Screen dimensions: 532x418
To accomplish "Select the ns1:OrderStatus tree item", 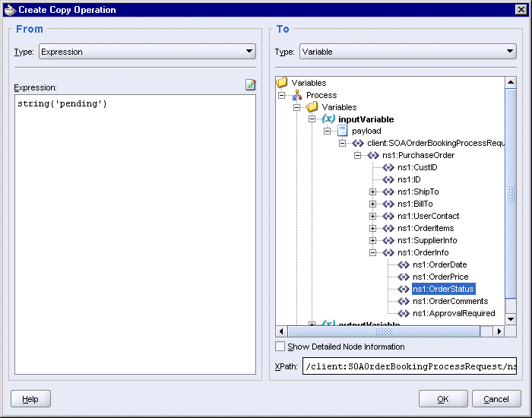I will [x=443, y=289].
